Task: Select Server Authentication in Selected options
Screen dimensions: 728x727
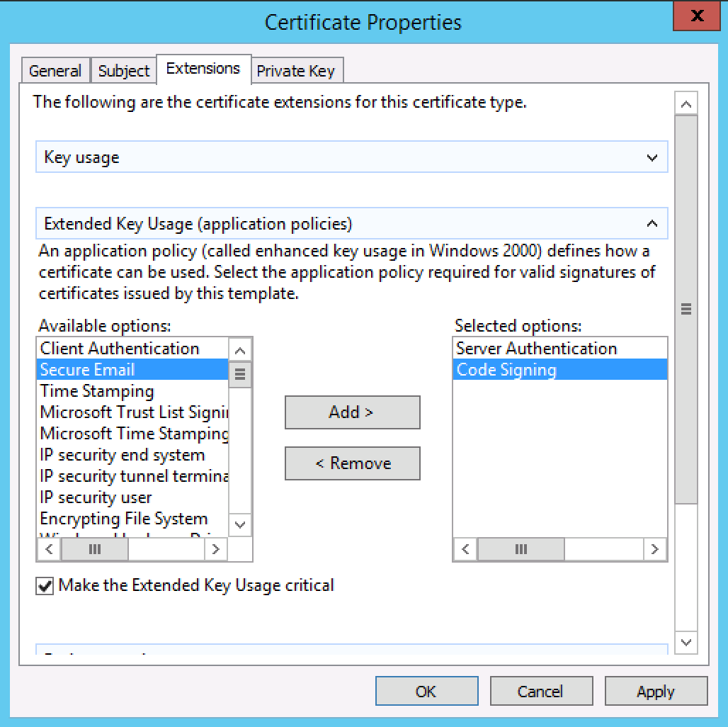Action: (536, 349)
